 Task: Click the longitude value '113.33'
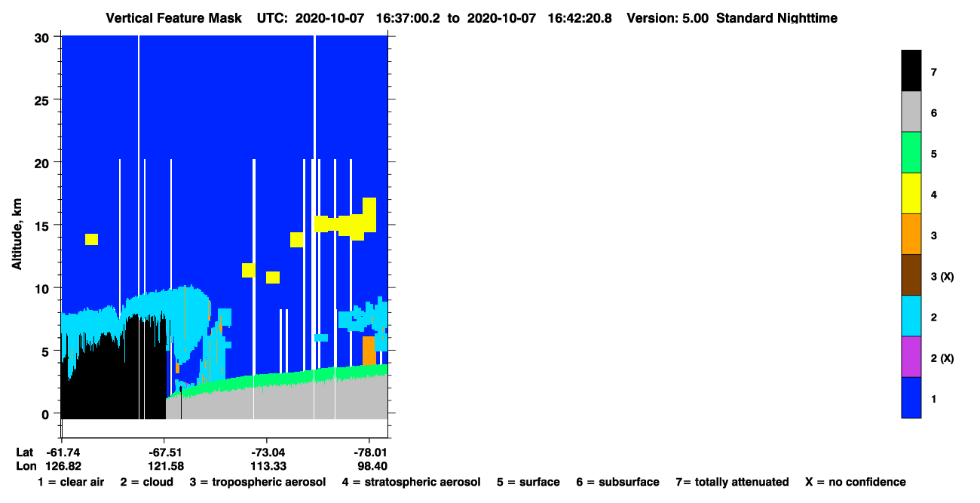(x=267, y=466)
